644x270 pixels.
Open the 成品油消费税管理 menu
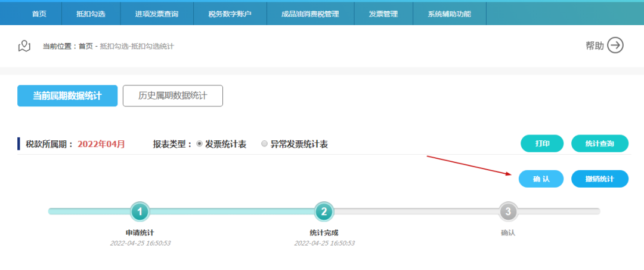[x=310, y=14]
